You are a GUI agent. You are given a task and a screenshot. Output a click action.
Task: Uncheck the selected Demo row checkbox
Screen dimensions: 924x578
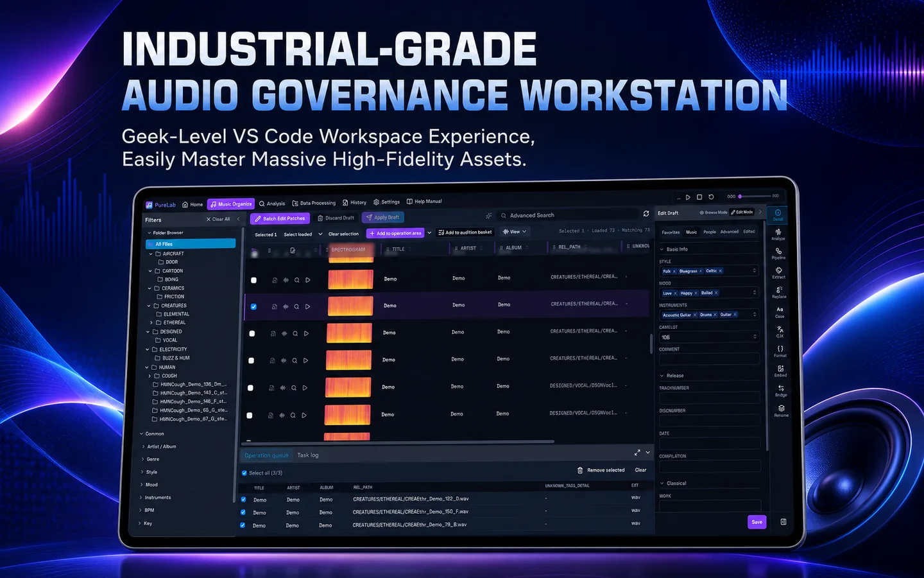coord(253,307)
